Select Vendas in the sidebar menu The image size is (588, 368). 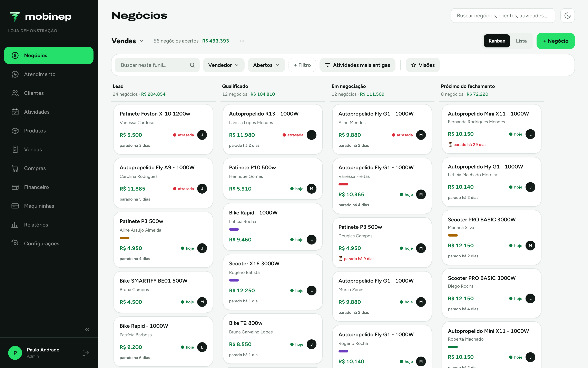(x=49, y=149)
